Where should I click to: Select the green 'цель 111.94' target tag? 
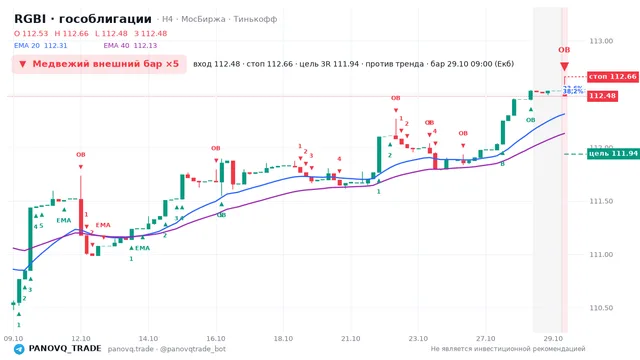tap(613, 153)
